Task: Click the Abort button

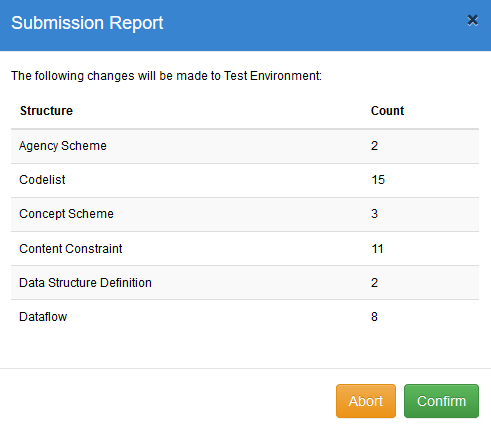Action: coord(366,401)
